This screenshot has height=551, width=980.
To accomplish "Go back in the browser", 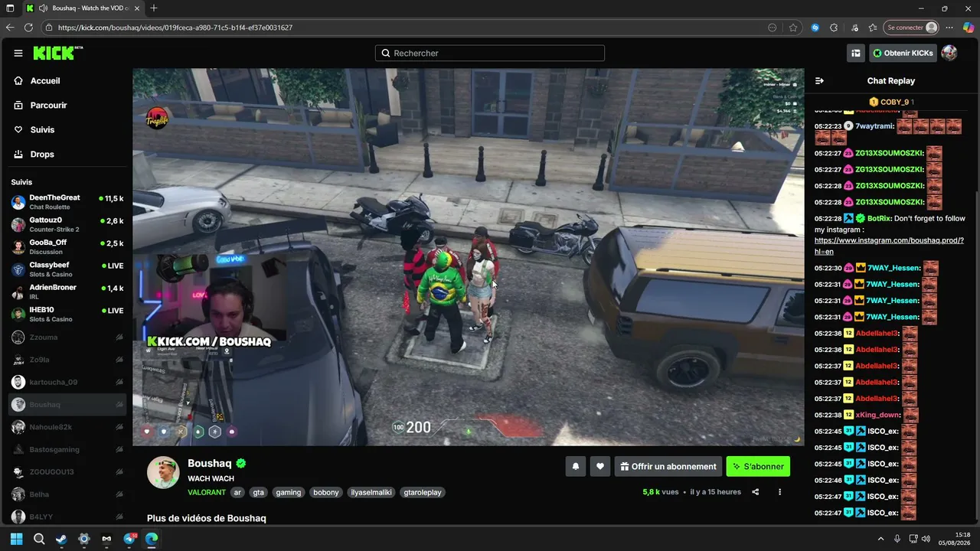I will click(x=10, y=28).
